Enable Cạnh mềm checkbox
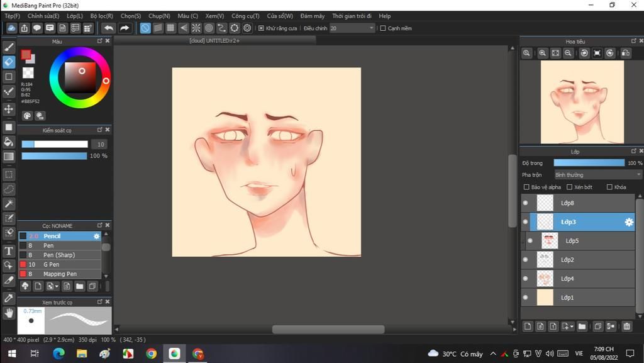Screen dimensions: 644x363 pyautogui.click(x=383, y=28)
